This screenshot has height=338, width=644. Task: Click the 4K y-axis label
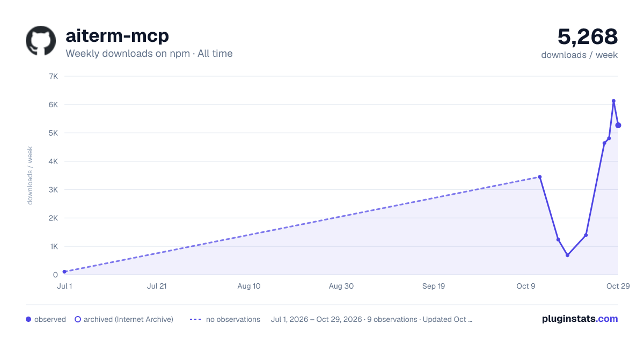click(53, 161)
